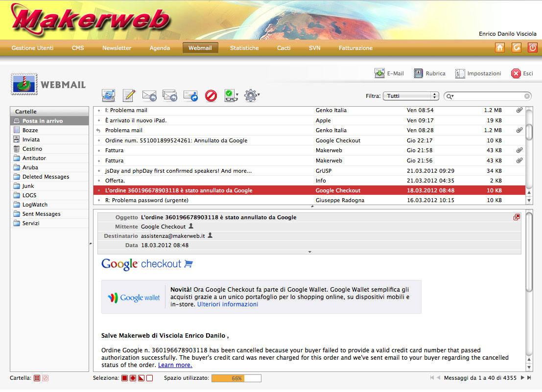Click the orange home icon
The height and width of the screenshot is (392, 542).
pyautogui.click(x=500, y=47)
